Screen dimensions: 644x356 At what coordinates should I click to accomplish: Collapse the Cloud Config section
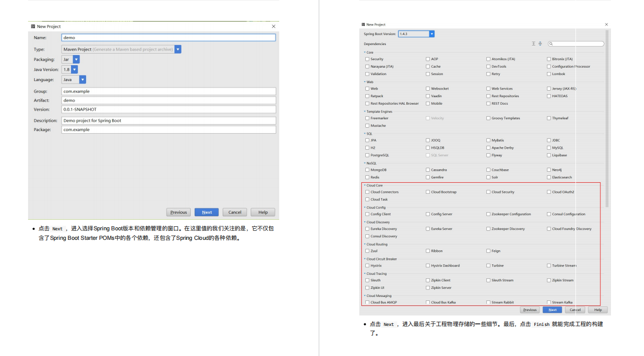pos(365,207)
